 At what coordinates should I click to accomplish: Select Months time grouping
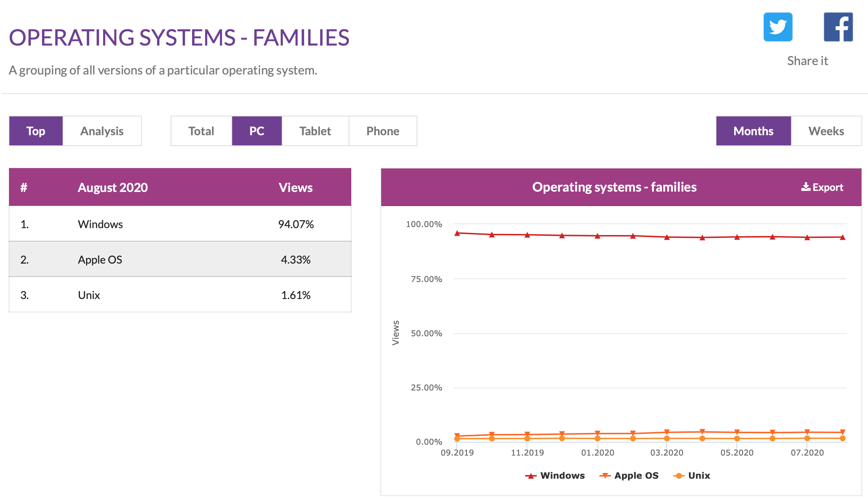[x=753, y=131]
